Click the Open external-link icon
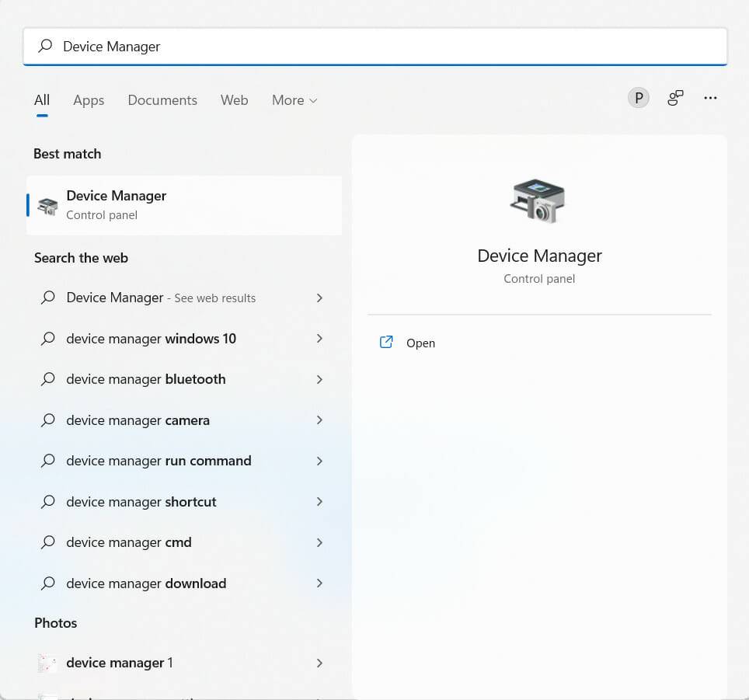This screenshot has height=700, width=749. tap(386, 342)
